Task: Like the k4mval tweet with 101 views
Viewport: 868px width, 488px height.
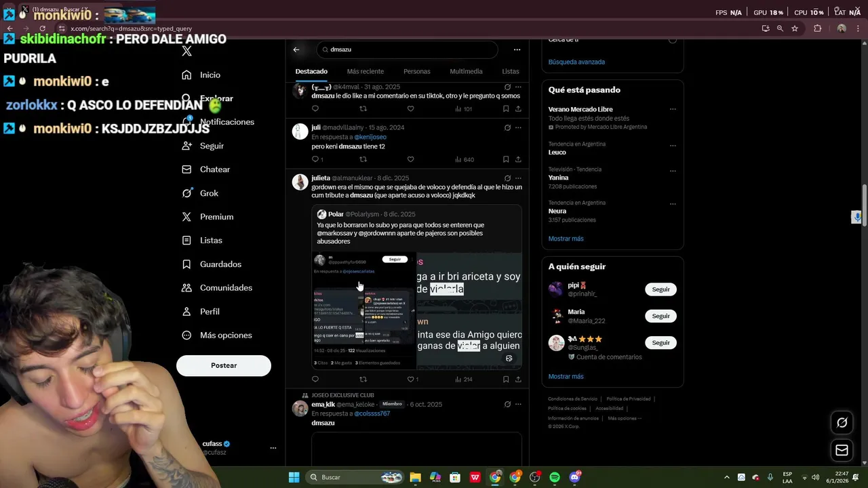Action: 410,108
